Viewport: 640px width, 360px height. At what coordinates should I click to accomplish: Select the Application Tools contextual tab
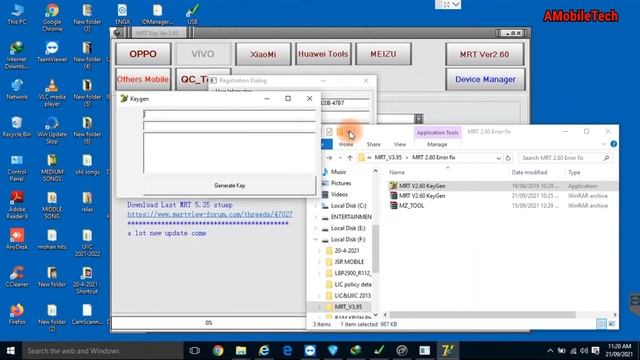438,133
